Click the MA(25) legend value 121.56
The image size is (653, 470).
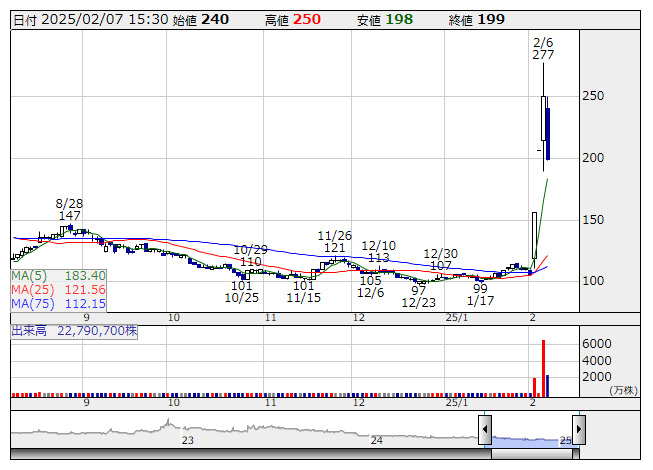click(x=85, y=289)
